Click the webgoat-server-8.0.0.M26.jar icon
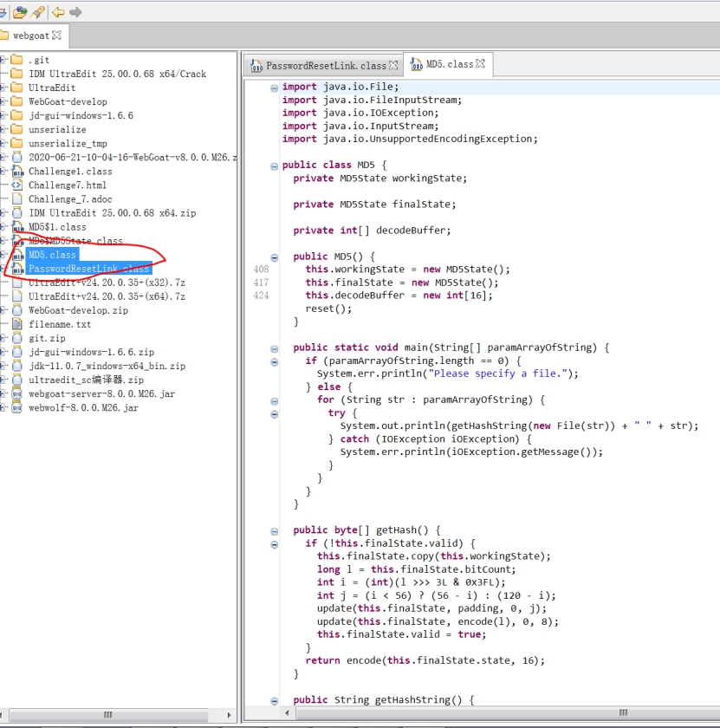The width and height of the screenshot is (720, 728). tap(17, 393)
